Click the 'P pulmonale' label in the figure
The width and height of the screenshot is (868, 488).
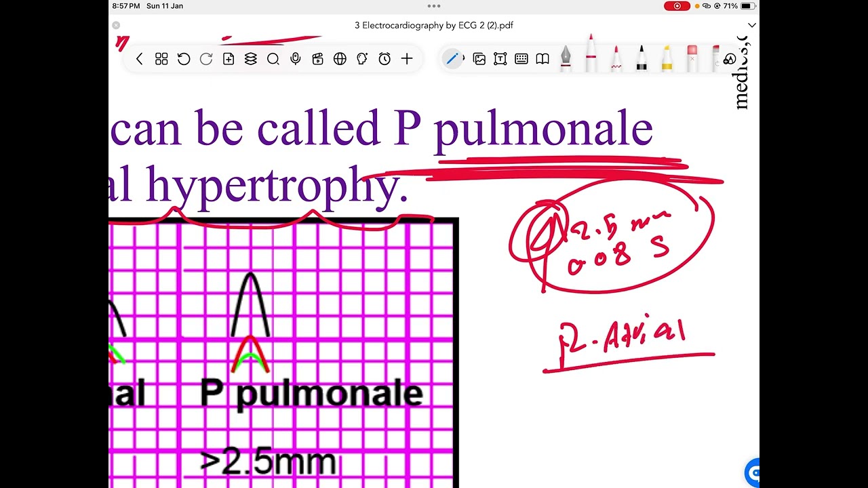(x=312, y=394)
